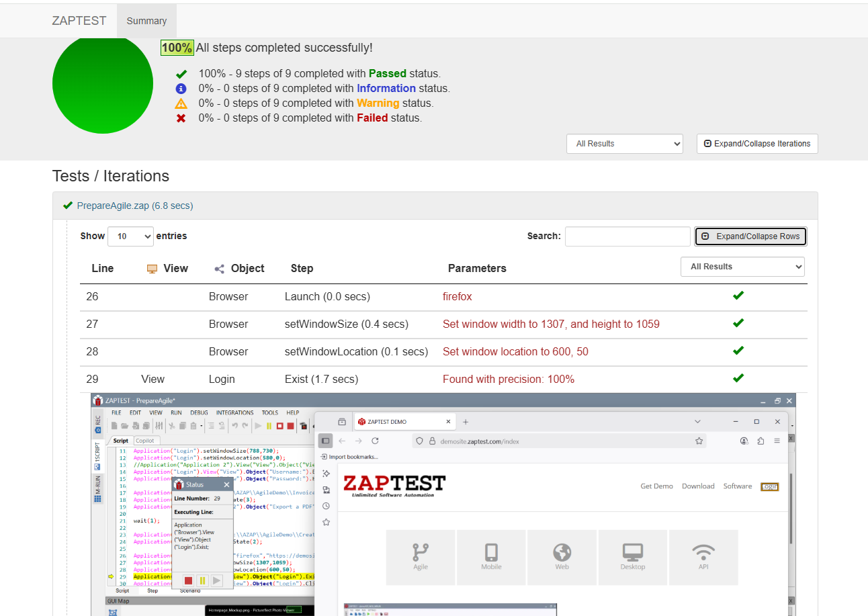Click the Firefox extensions puzzle icon

[761, 441]
